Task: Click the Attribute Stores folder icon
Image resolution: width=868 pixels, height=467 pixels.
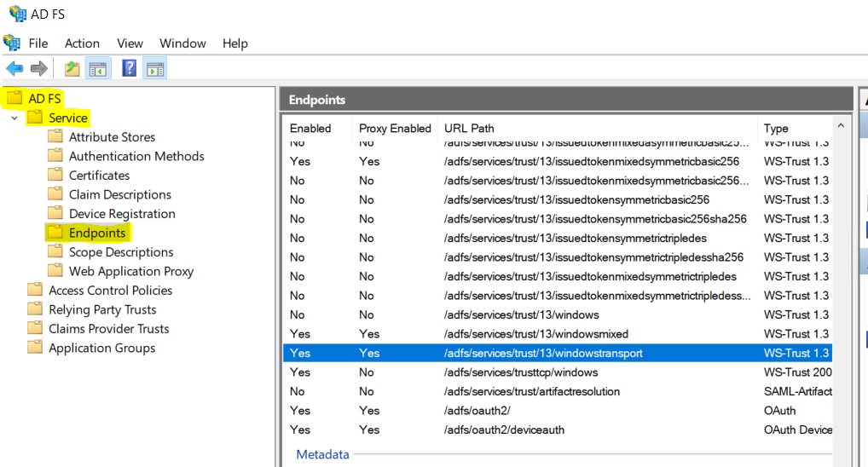Action: 55,136
